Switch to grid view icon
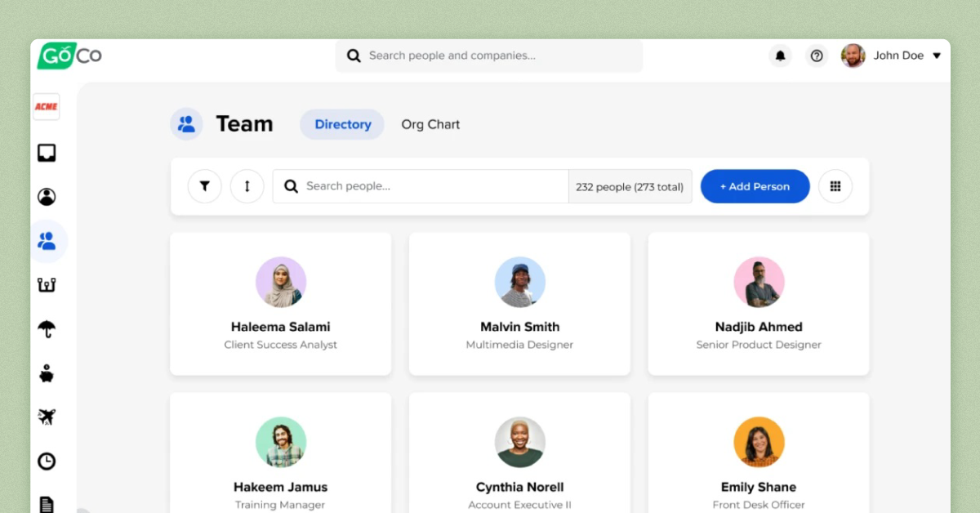 point(835,186)
